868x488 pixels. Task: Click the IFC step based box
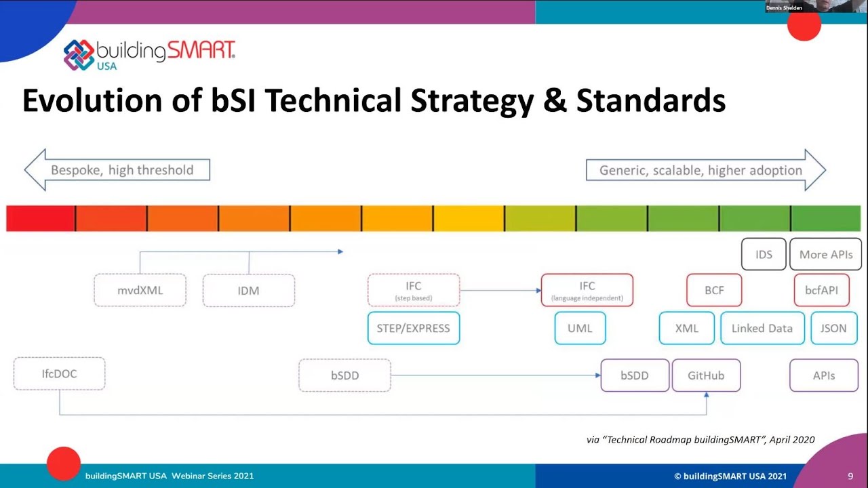[414, 290]
